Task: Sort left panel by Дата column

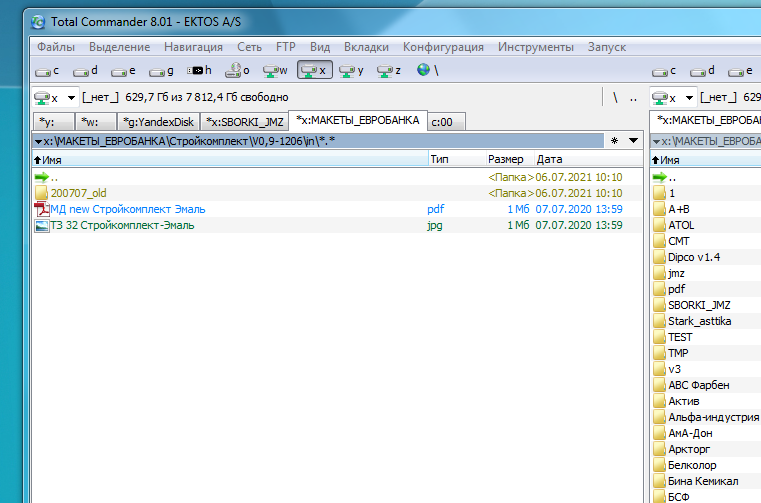Action: (x=588, y=159)
